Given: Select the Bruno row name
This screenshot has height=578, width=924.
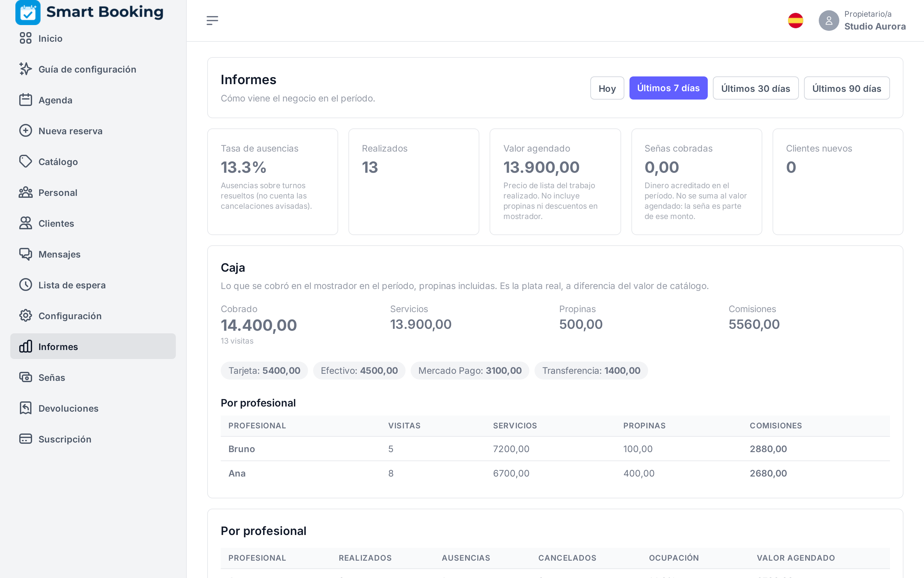Looking at the screenshot, I should [242, 449].
